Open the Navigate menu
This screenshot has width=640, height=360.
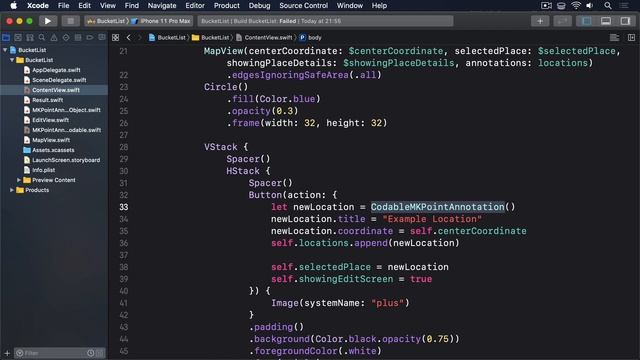click(x=162, y=6)
